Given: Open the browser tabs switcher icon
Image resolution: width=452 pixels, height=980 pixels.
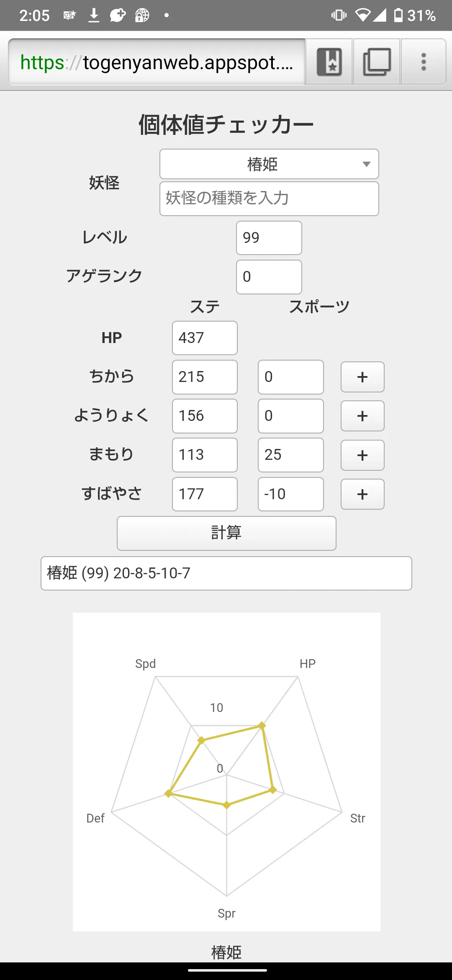Looking at the screenshot, I should point(377,62).
